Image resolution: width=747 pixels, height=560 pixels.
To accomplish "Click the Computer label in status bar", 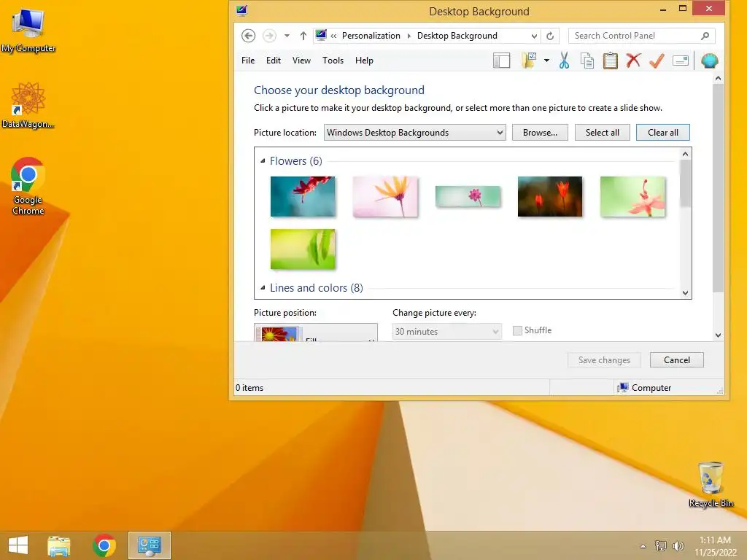I will pyautogui.click(x=651, y=388).
